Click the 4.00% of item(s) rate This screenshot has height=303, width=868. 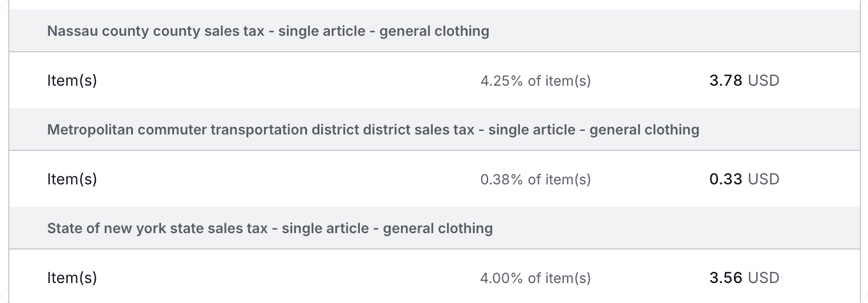pos(535,278)
